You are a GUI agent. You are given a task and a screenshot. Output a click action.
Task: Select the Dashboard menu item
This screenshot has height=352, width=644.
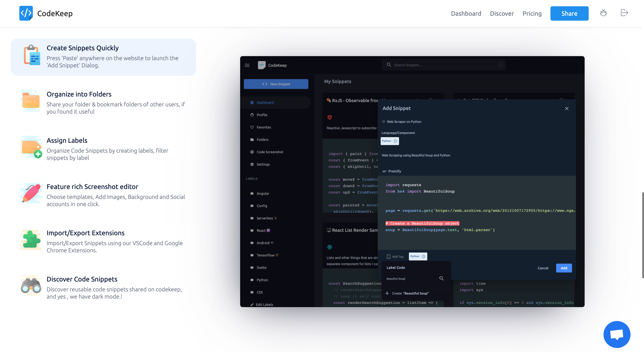click(466, 13)
